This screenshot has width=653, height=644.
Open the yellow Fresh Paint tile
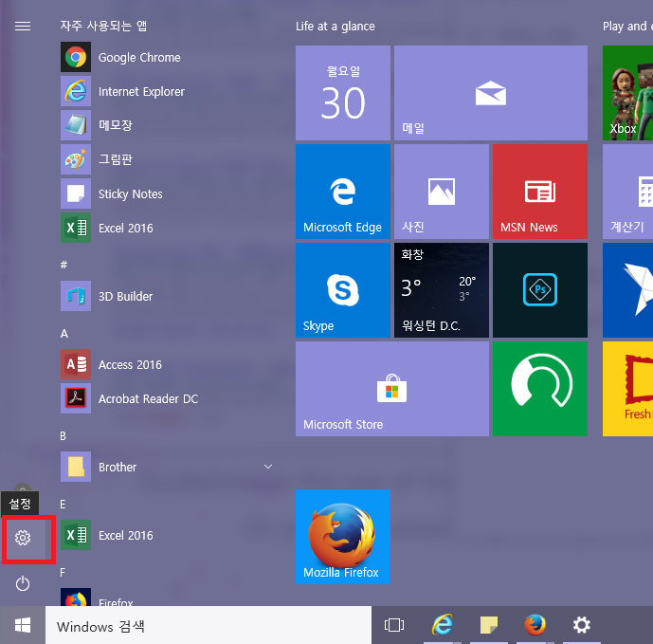click(627, 389)
